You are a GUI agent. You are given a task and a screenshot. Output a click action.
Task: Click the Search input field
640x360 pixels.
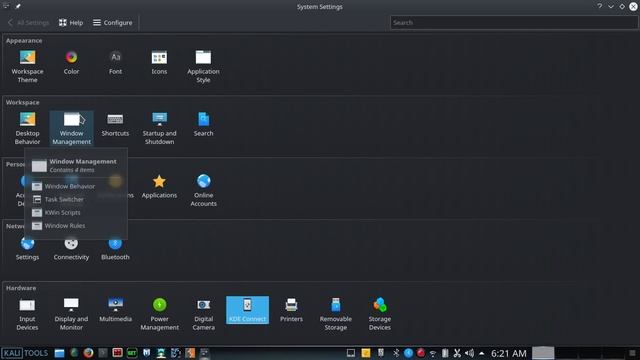click(513, 22)
